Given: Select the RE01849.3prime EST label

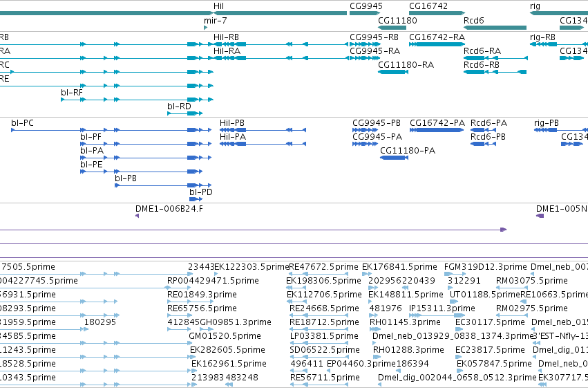Looking at the screenshot, I should [x=202, y=295].
